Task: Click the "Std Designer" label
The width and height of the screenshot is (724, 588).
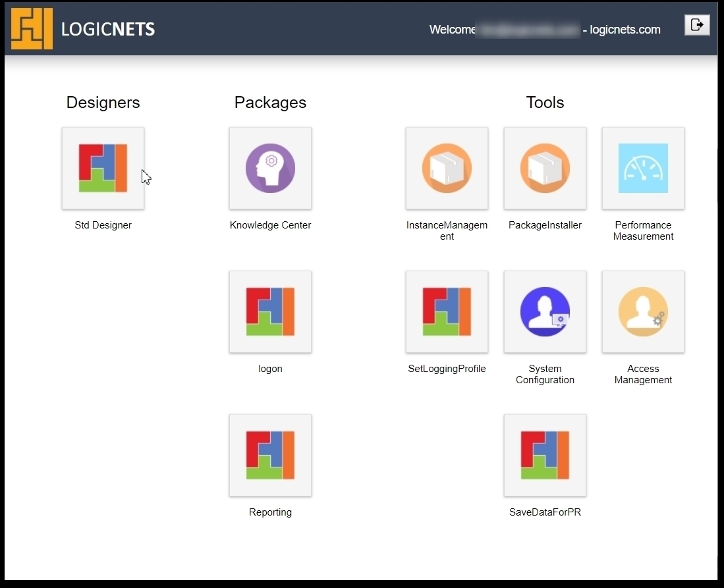Action: pos(103,225)
